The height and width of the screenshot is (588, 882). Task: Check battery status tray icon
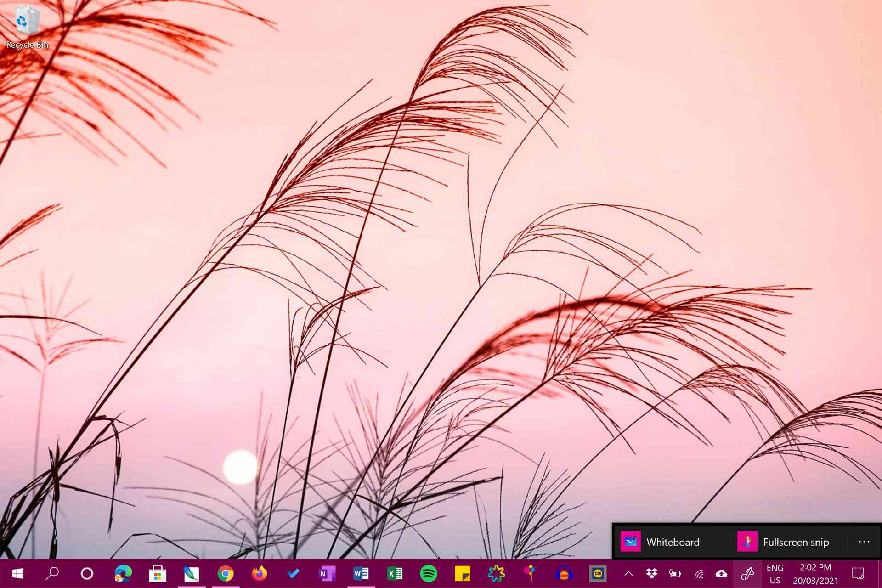[x=675, y=573]
